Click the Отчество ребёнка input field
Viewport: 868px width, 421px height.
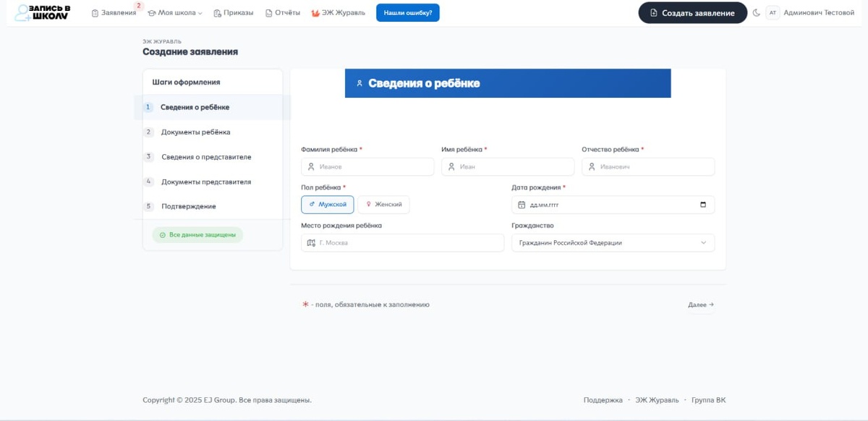tap(648, 166)
